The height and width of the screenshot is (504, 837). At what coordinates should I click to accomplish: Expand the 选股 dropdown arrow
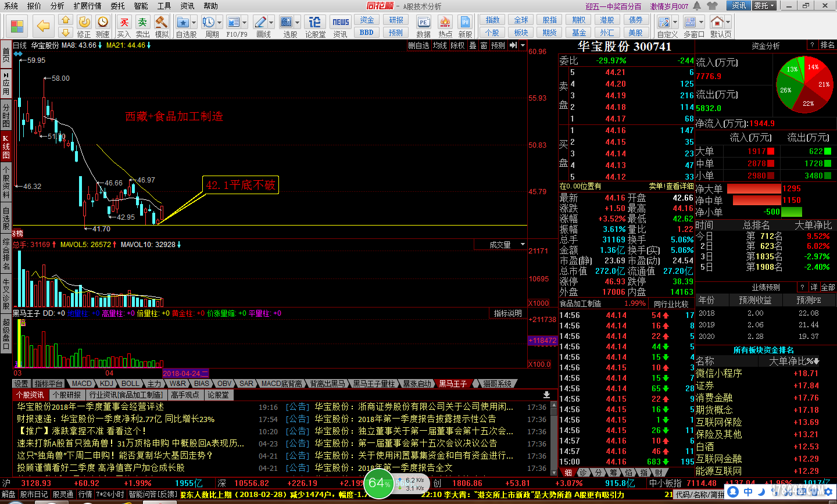click(297, 22)
